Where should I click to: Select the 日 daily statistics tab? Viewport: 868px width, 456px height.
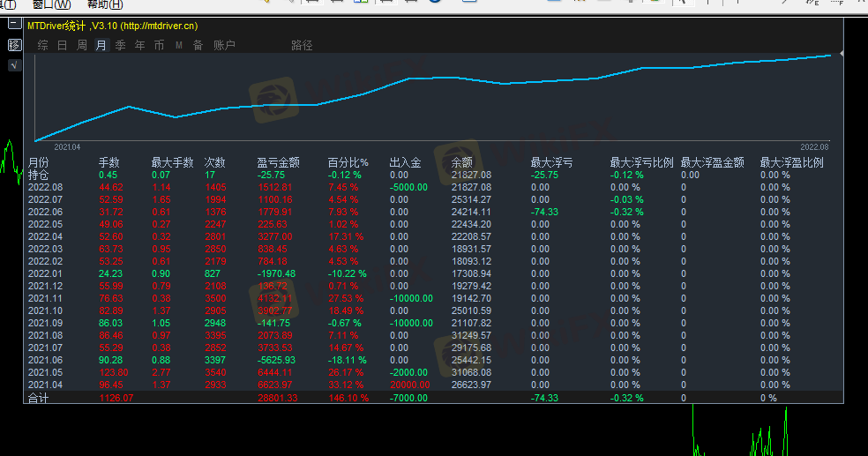[62, 45]
